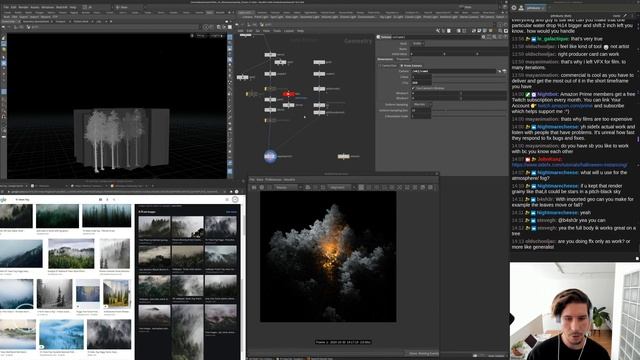Select the Portal Light shelf tool
Viewport: 640px width, 360px height.
(430, 17)
